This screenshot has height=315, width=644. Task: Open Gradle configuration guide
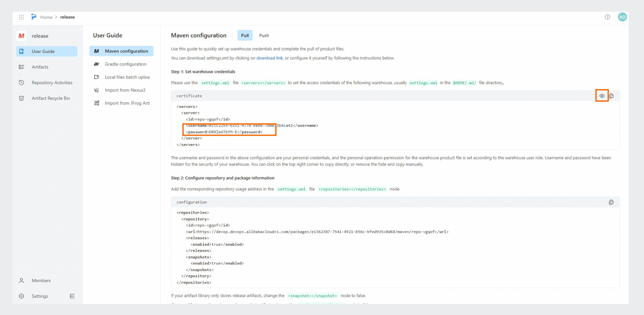(x=125, y=64)
